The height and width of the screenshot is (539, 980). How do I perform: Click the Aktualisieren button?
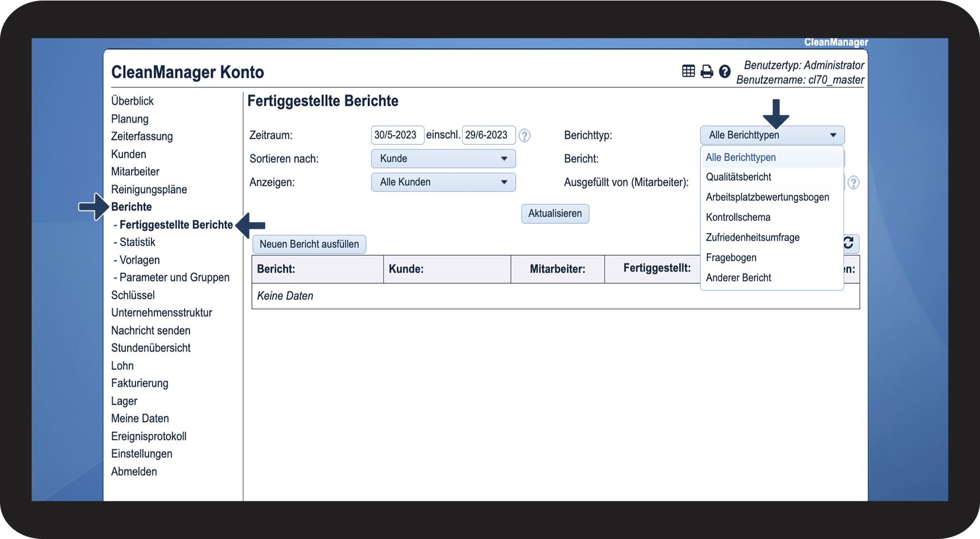coord(555,214)
